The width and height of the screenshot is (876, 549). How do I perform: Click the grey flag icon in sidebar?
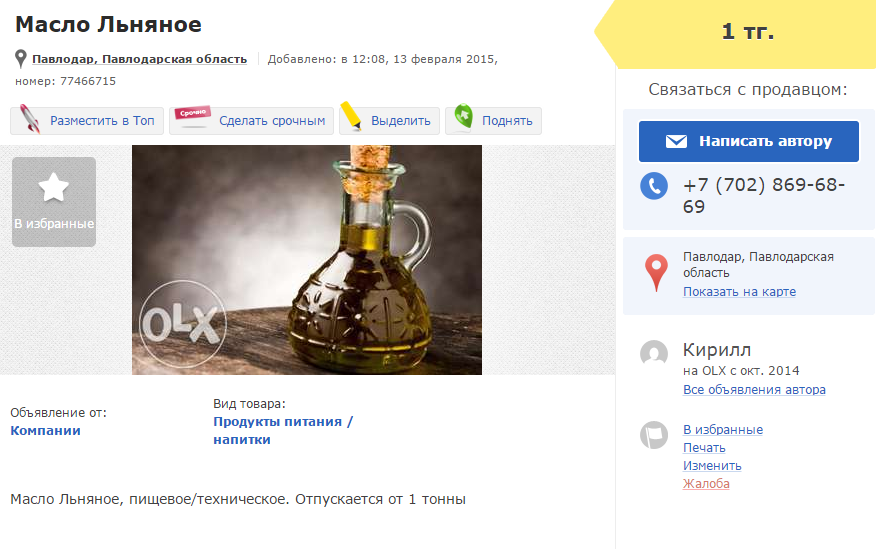pyautogui.click(x=654, y=435)
